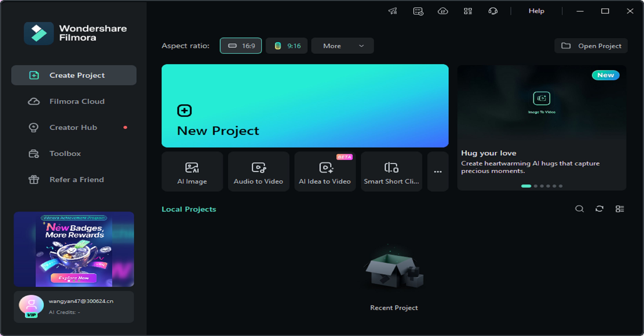
Task: Click the paper plane send icon in title bar
Action: [393, 11]
